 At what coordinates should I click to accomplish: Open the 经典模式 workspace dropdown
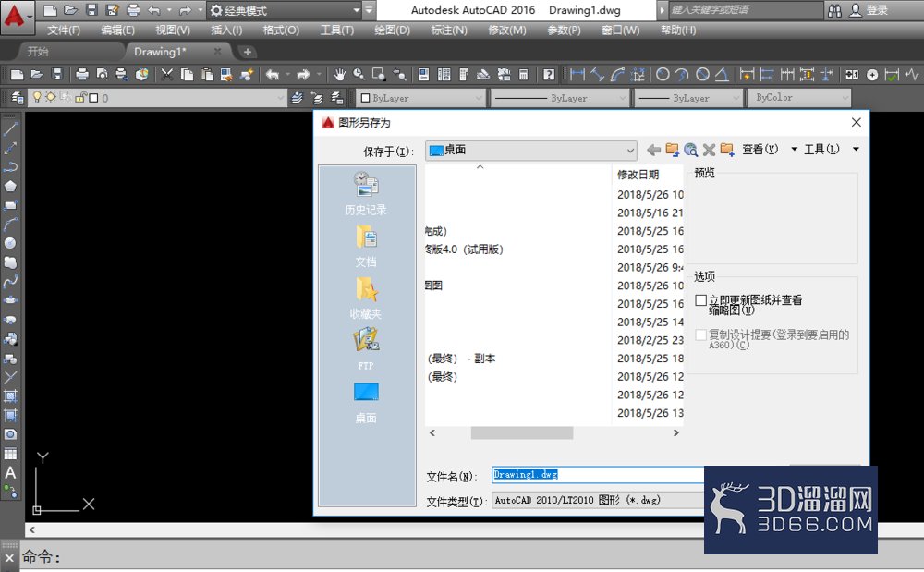click(286, 10)
